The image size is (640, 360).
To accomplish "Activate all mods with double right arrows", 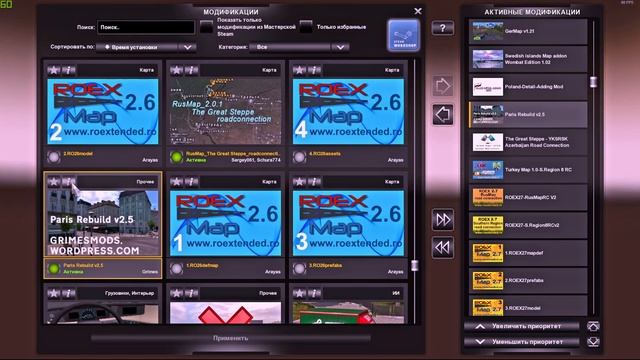I will tap(443, 220).
